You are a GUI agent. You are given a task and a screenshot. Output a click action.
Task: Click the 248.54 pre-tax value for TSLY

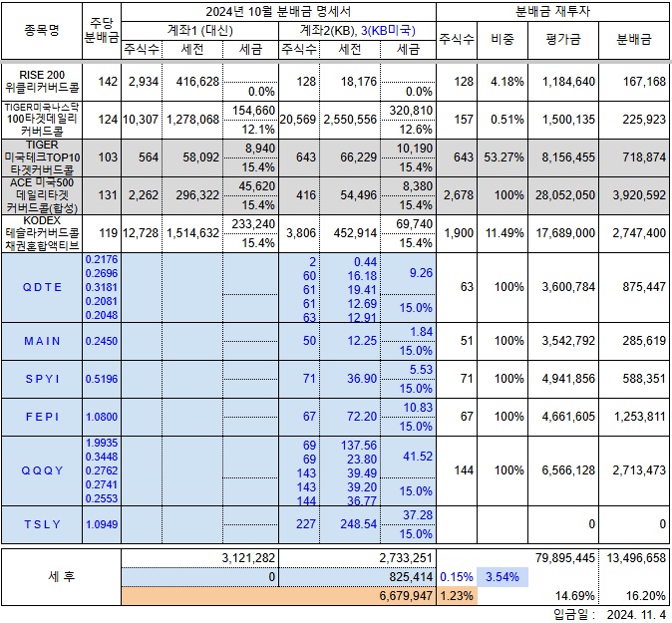click(359, 524)
